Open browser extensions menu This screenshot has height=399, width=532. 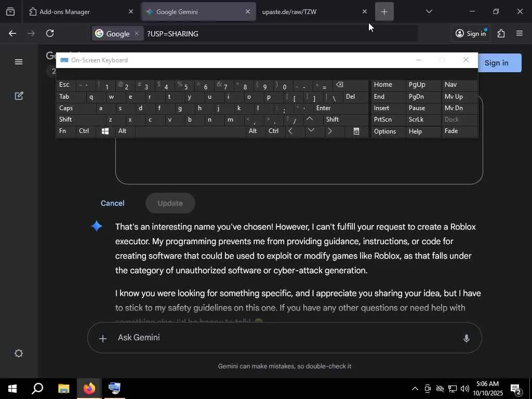(x=501, y=33)
